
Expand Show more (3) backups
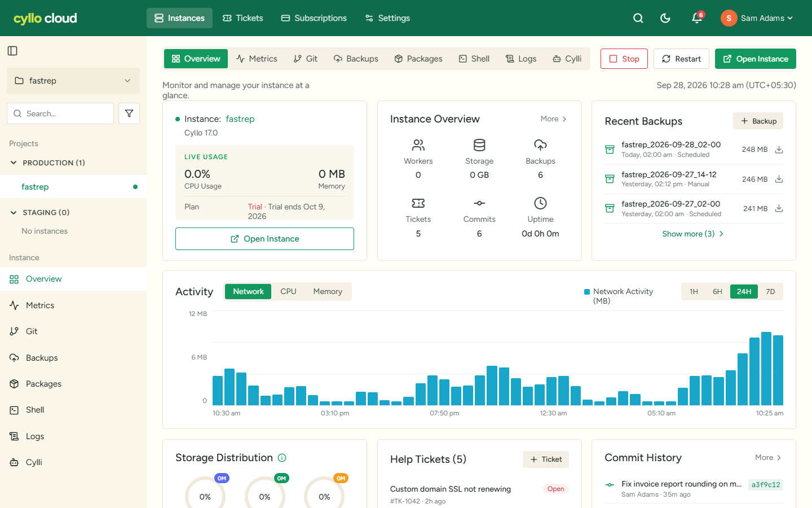[x=694, y=234]
